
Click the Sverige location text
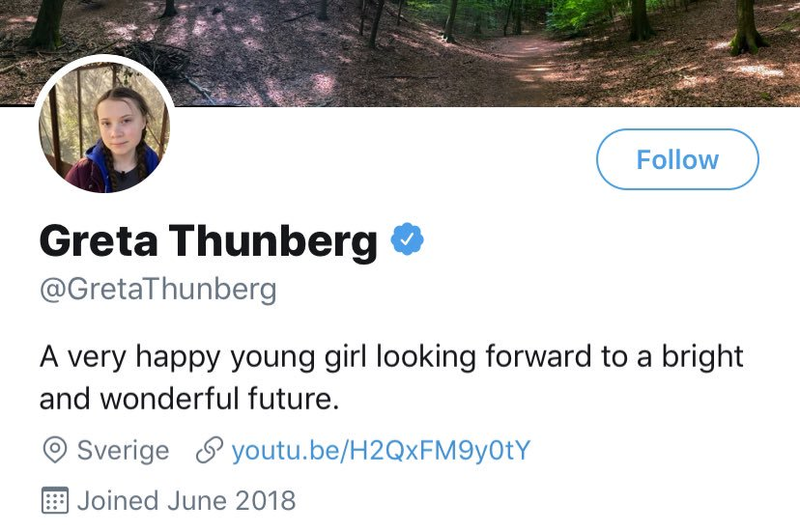point(123,450)
